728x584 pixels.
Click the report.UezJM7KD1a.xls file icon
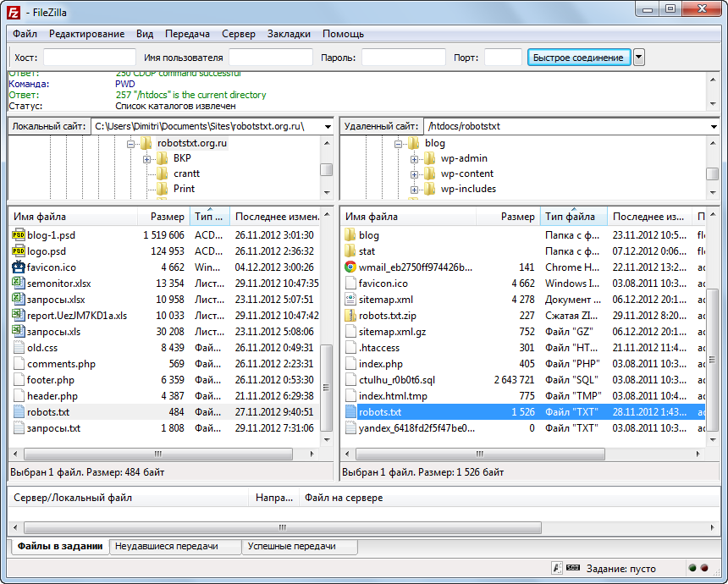tap(19, 315)
